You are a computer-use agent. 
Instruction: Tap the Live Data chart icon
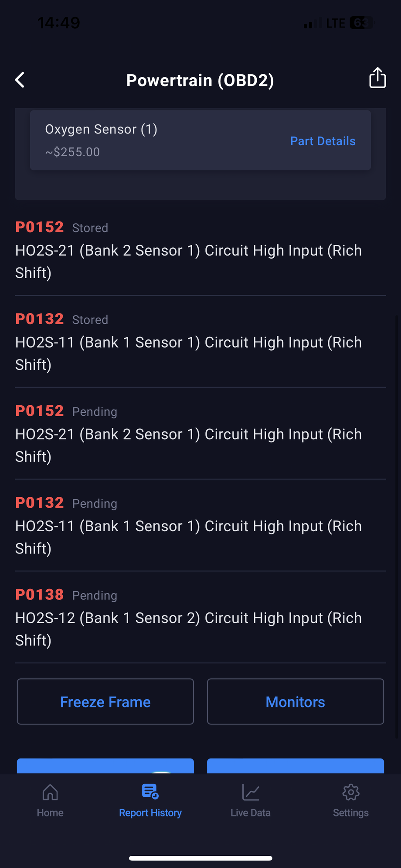[251, 793]
